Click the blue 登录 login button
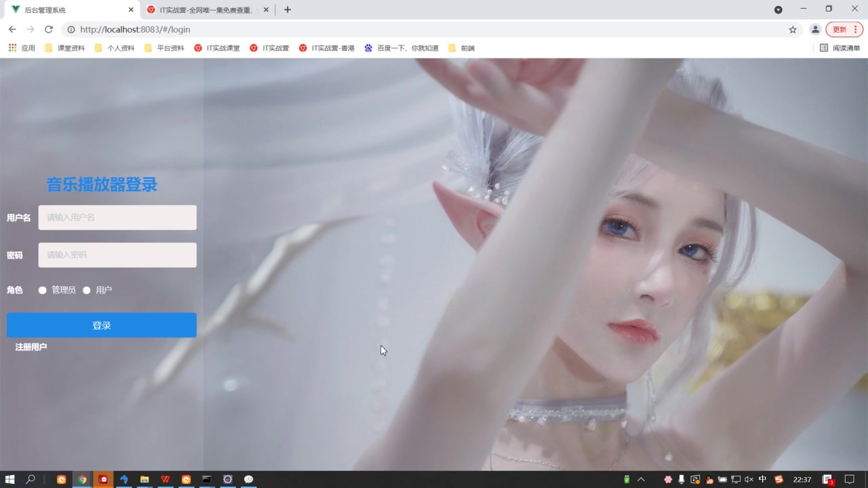 click(102, 325)
